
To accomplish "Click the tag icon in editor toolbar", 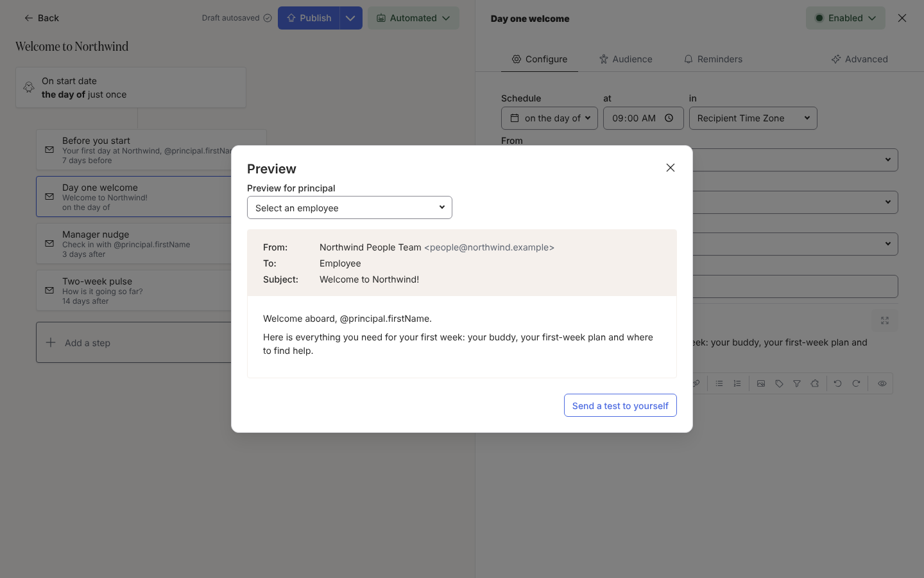I will pos(779,383).
